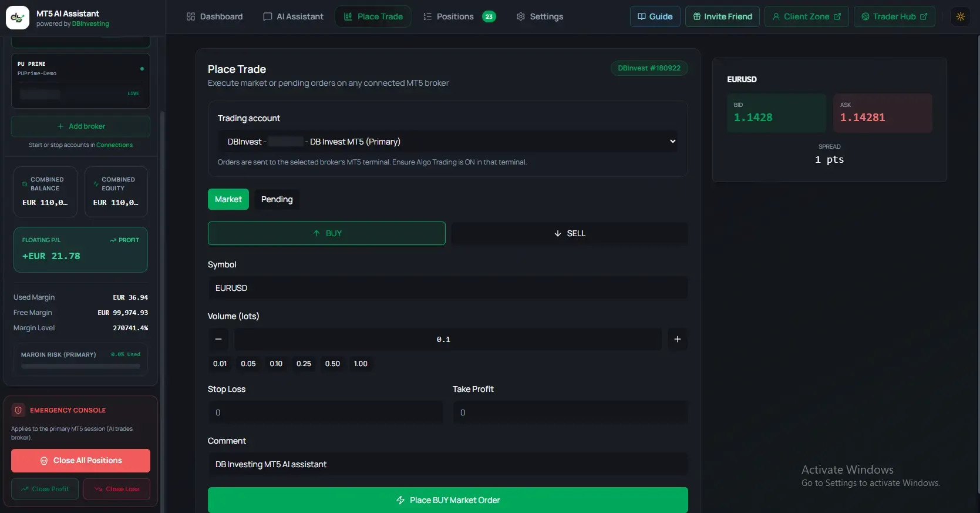
Task: Click the Close Profit button
Action: coord(45,489)
